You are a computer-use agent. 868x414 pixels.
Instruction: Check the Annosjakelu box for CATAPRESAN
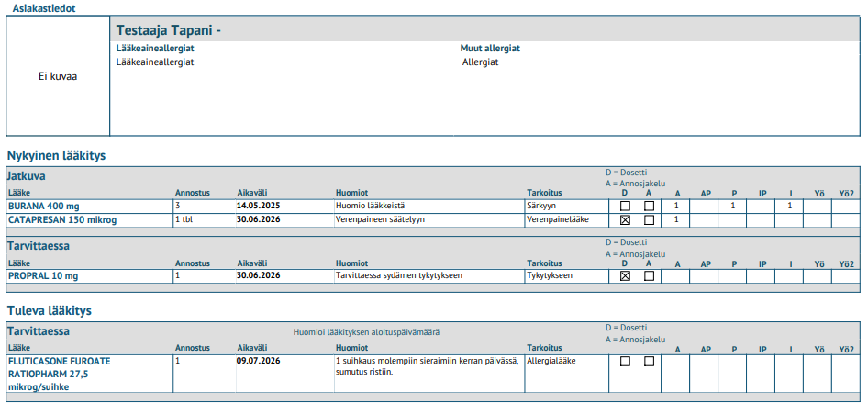[x=650, y=219]
